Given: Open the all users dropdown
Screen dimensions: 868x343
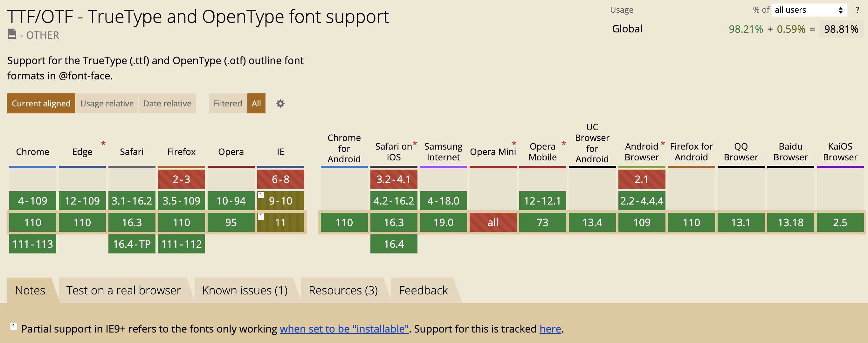Looking at the screenshot, I should 809,10.
